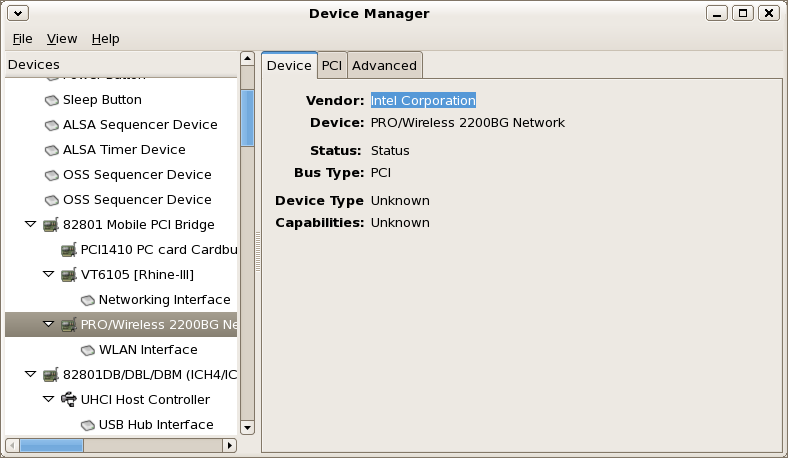Click the Capabilities Unknown value

coord(400,223)
